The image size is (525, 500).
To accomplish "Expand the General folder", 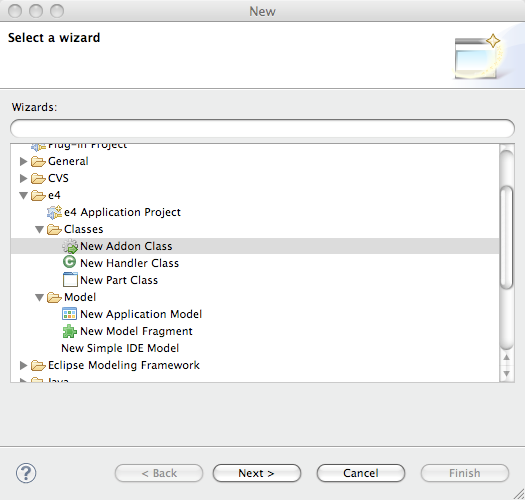I will (x=23, y=161).
